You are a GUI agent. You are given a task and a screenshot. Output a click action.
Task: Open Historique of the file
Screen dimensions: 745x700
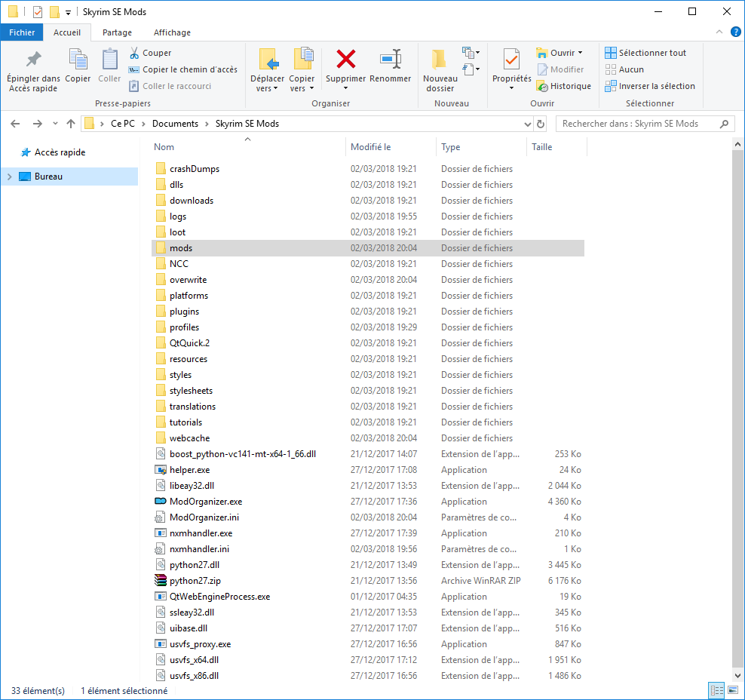click(564, 86)
